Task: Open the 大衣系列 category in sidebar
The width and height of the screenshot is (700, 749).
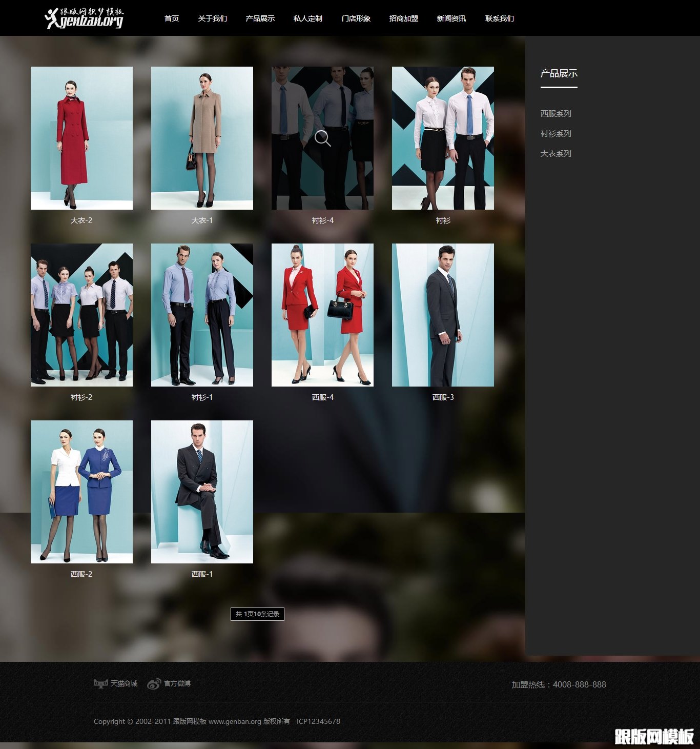Action: point(555,153)
